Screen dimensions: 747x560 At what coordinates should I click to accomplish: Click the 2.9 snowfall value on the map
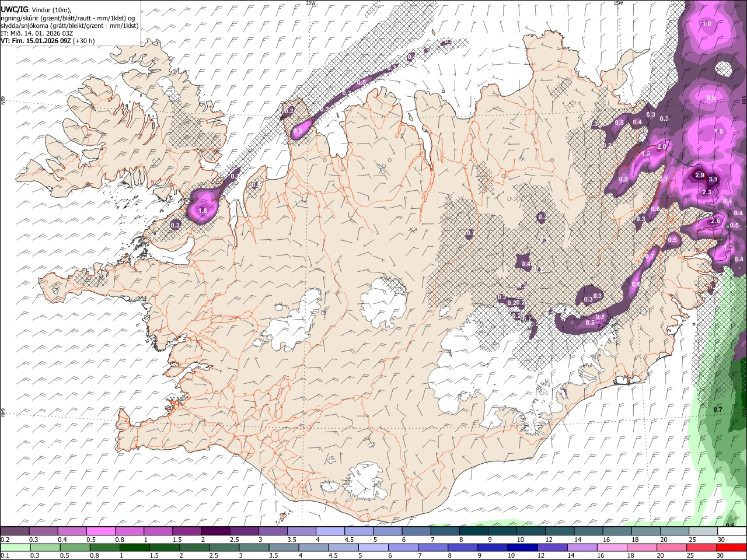coord(700,175)
